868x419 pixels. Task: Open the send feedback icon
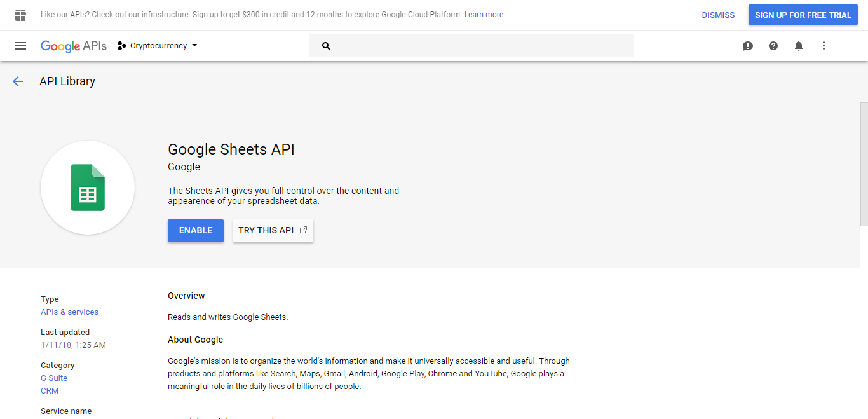[x=747, y=46]
